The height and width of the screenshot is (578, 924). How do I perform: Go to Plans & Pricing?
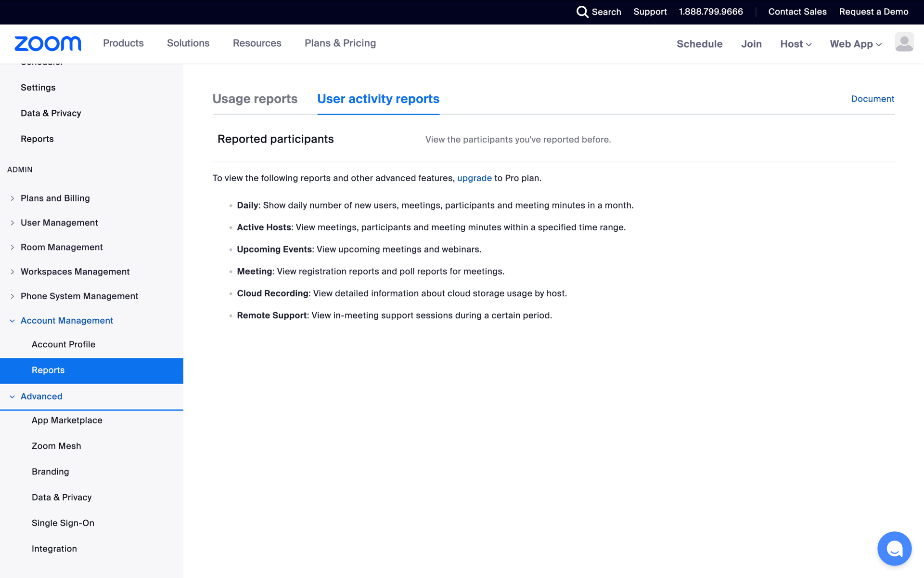coord(340,43)
